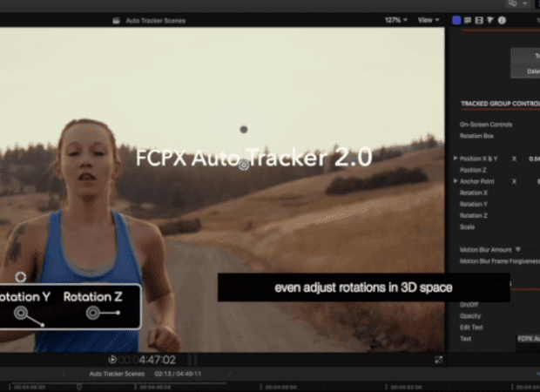This screenshot has width=540, height=392.
Task: Open the info inspector circle icon
Action: click(x=502, y=20)
